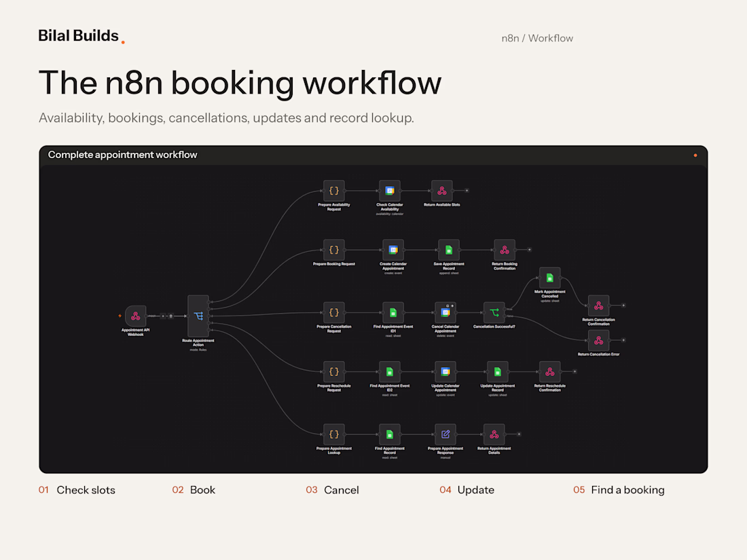Select the 05 Find a booking label

coord(619,490)
